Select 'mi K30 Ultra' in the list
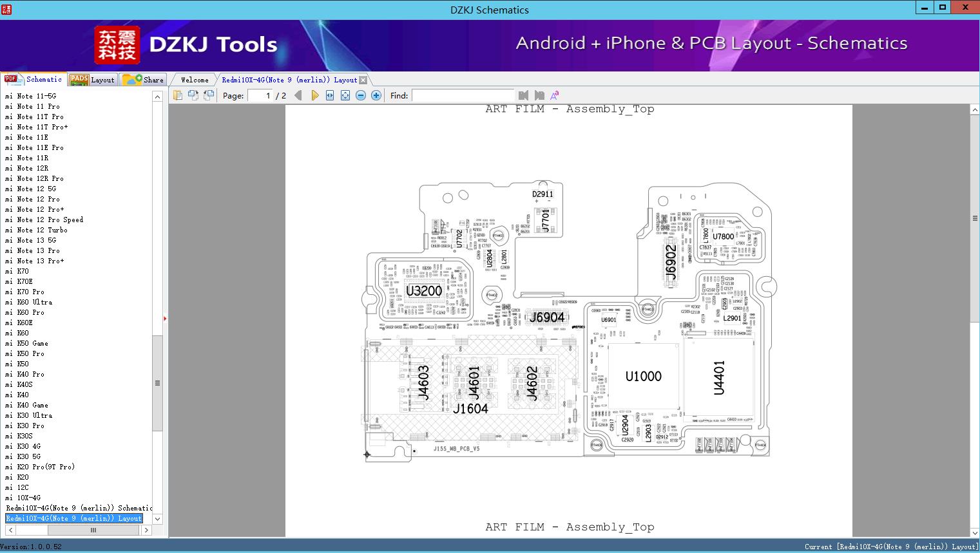The width and height of the screenshot is (980, 553). tap(28, 415)
